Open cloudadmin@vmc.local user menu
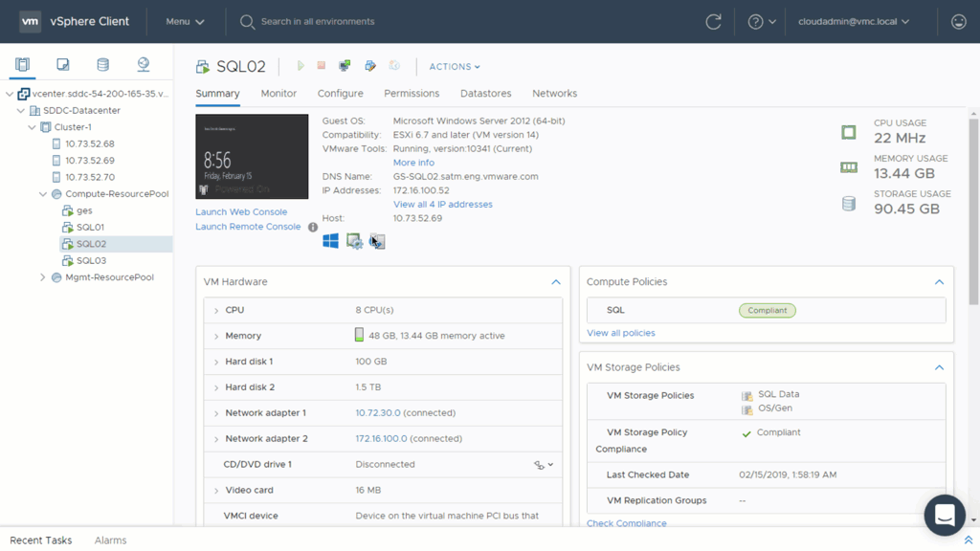 tap(854, 21)
